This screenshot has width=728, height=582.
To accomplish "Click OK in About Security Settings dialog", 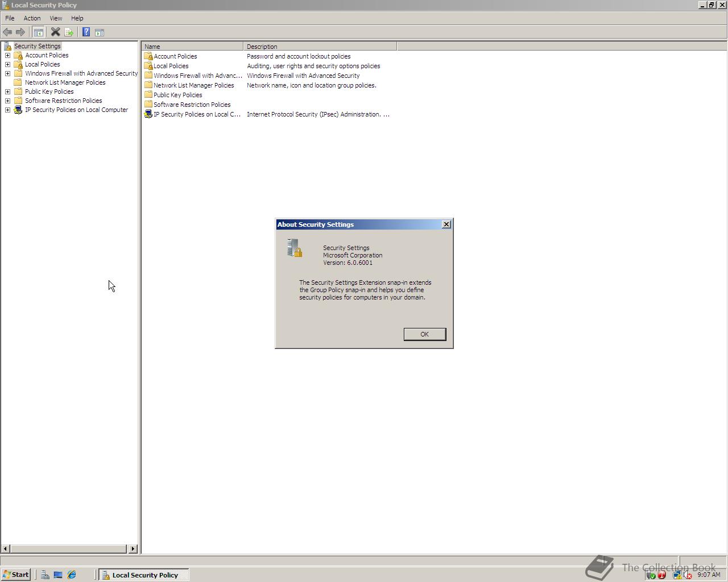I will tap(425, 334).
